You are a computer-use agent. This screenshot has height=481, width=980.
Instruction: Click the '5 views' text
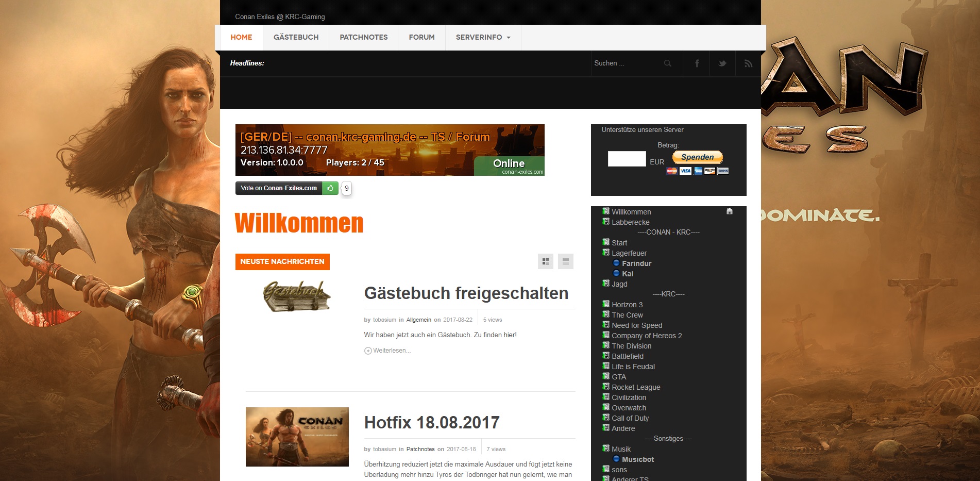492,320
